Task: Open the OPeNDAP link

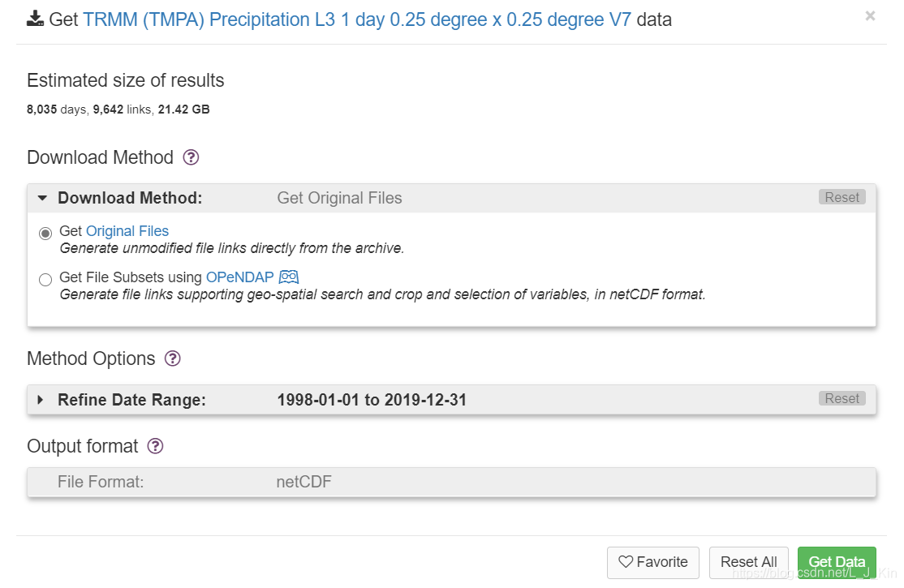Action: (x=239, y=277)
